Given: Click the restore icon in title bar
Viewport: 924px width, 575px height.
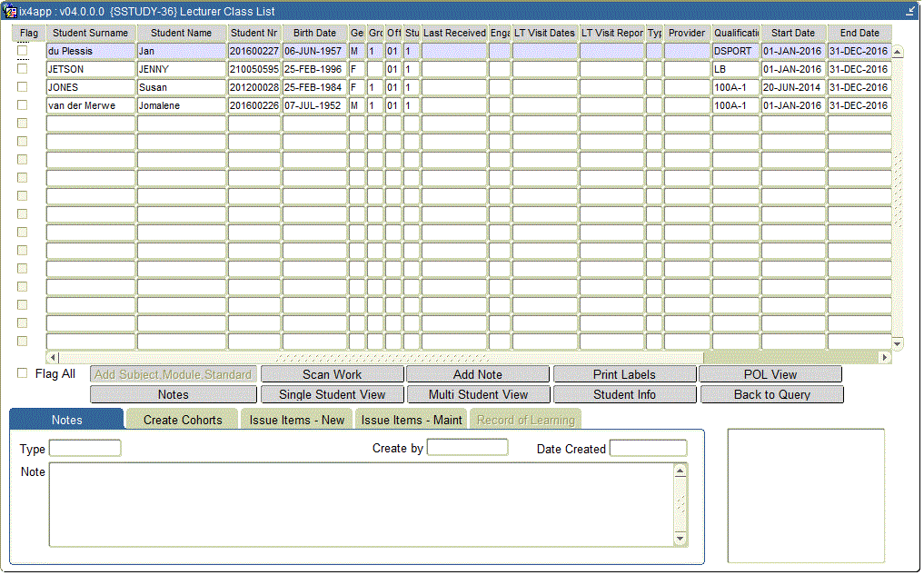Looking at the screenshot, I should coord(910,10).
